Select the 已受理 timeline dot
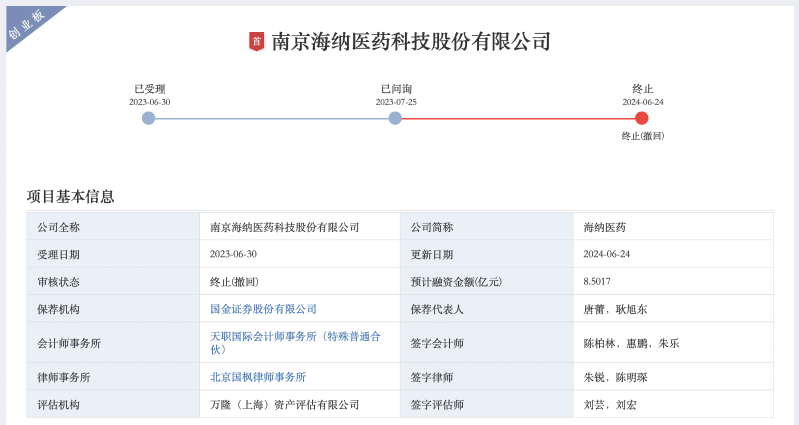 click(149, 118)
